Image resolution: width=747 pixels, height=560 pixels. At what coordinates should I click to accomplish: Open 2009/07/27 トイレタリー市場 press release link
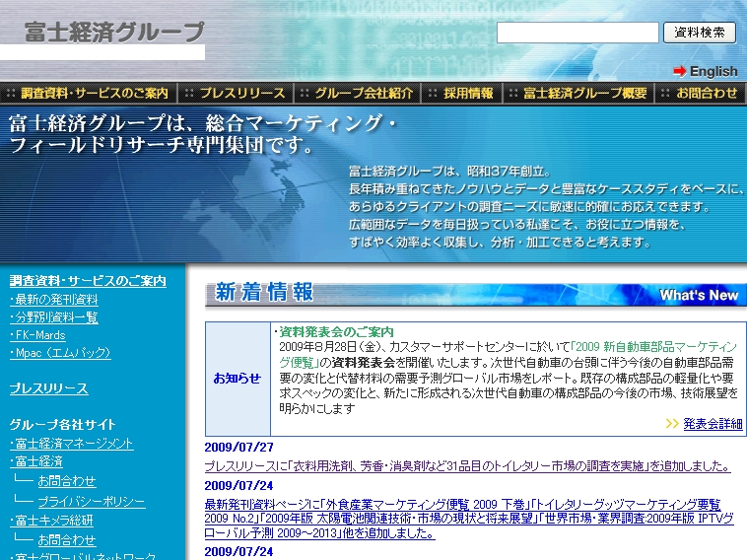pyautogui.click(x=467, y=465)
